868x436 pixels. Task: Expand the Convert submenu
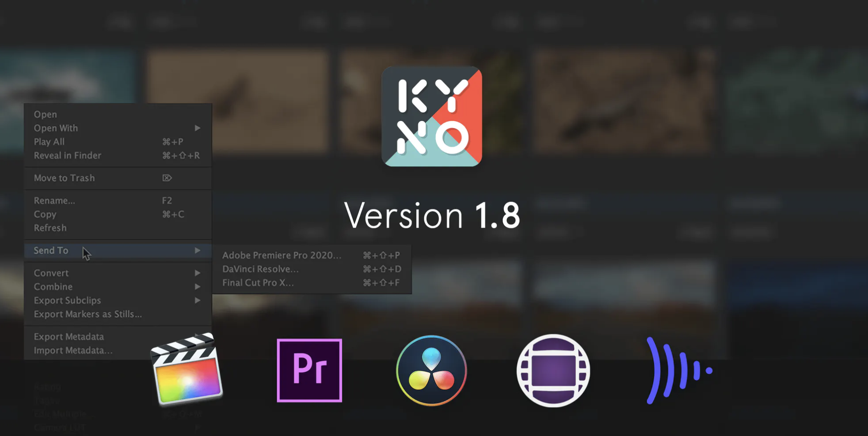198,273
